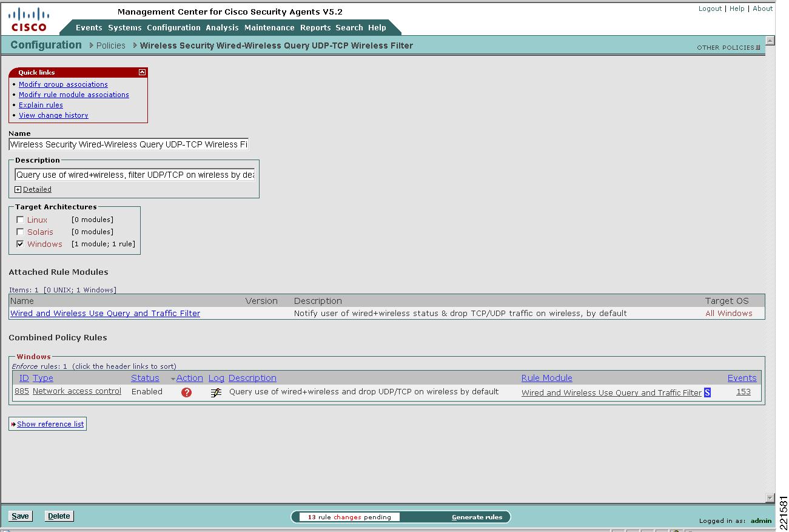Click the scrollbar up arrow

770,41
